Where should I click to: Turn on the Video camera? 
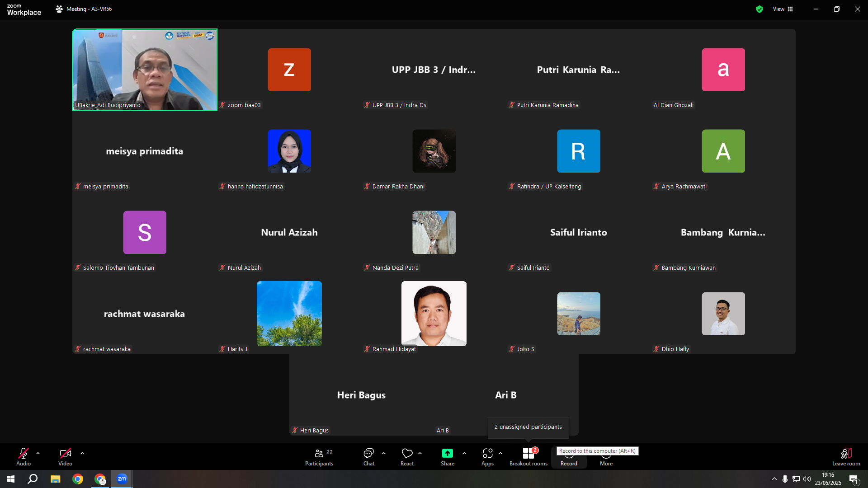point(65,457)
